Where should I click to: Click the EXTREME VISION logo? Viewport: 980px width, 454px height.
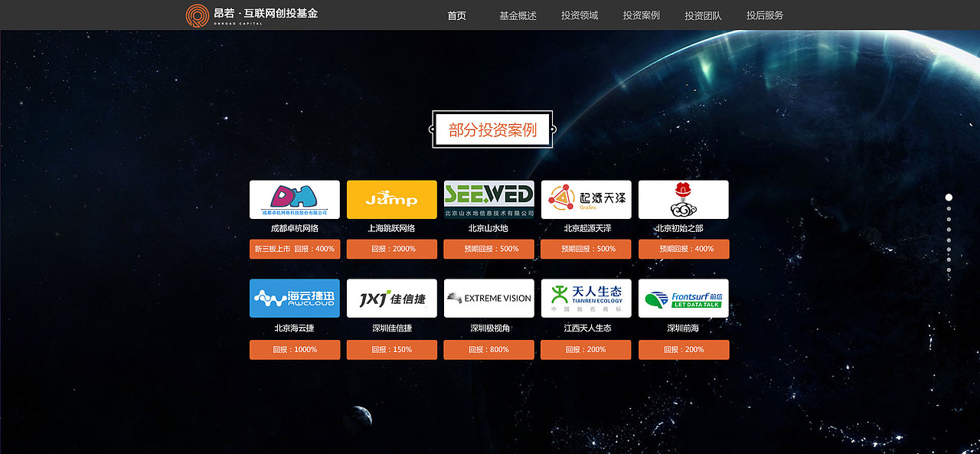tap(488, 298)
